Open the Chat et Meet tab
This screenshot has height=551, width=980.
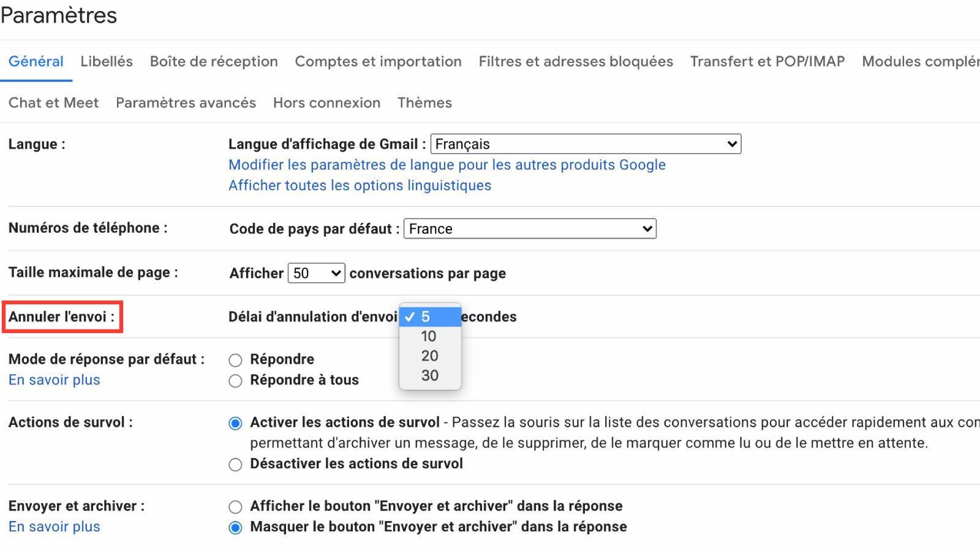[x=53, y=102]
